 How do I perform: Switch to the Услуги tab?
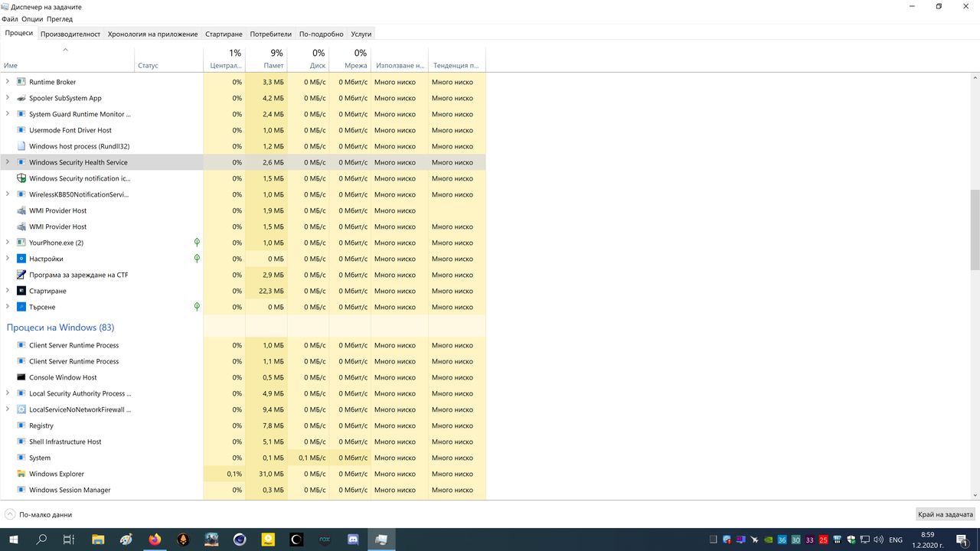361,34
